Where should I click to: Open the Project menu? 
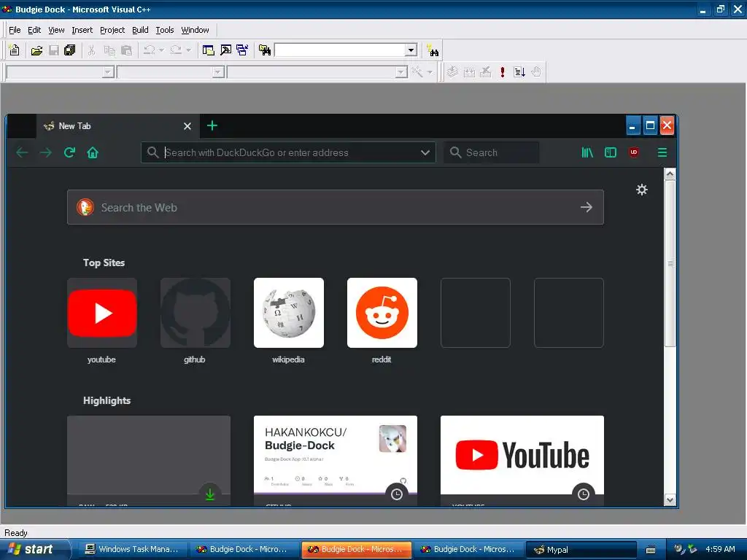pyautogui.click(x=112, y=30)
